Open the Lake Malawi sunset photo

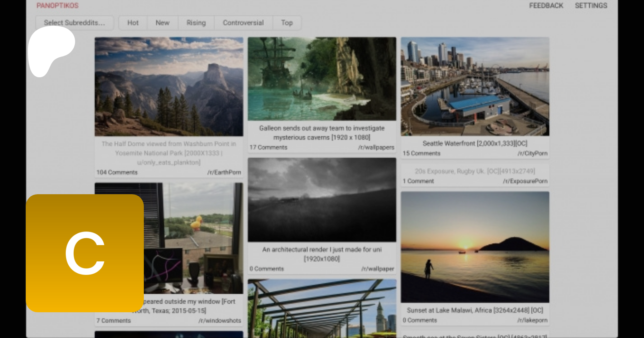[475, 247]
